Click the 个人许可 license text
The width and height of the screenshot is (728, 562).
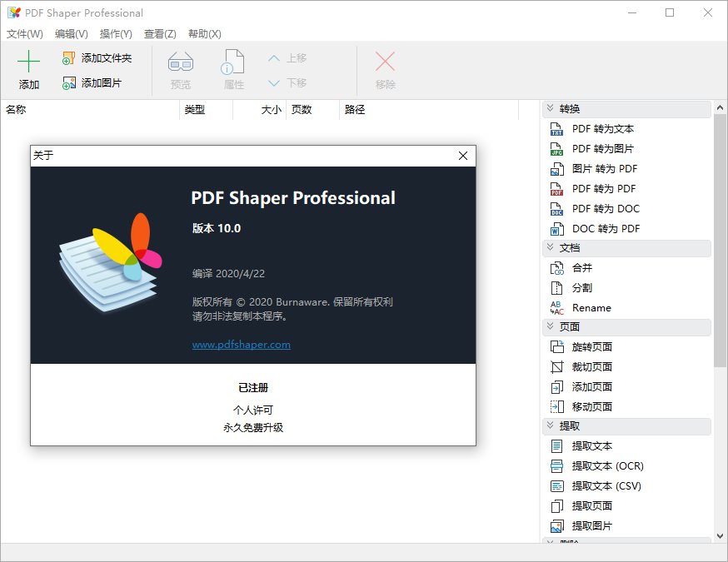[253, 410]
